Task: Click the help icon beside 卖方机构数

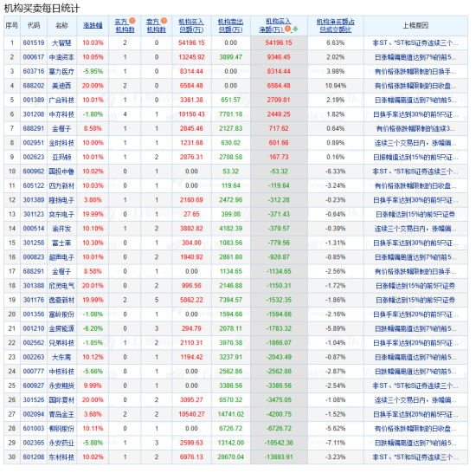Action: [x=164, y=21]
